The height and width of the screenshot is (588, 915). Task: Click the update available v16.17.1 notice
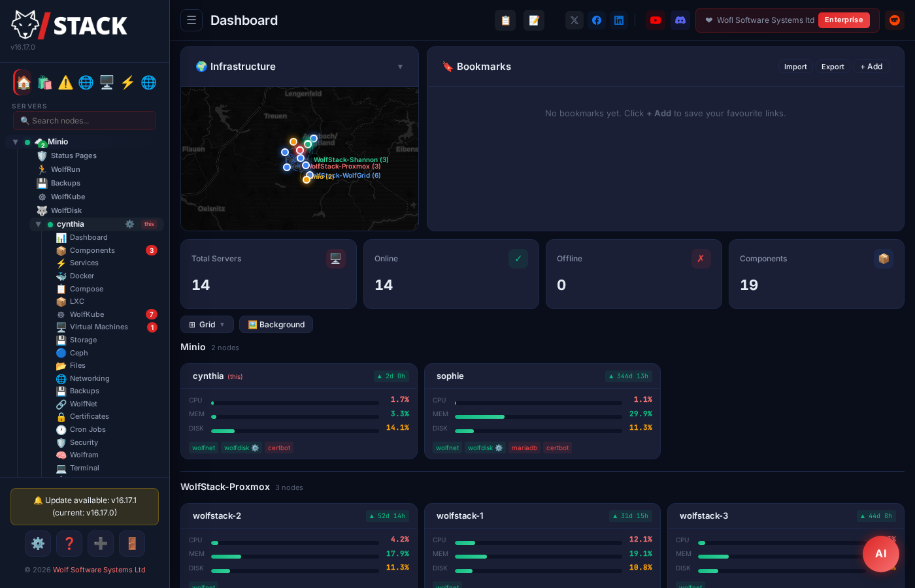click(x=84, y=506)
